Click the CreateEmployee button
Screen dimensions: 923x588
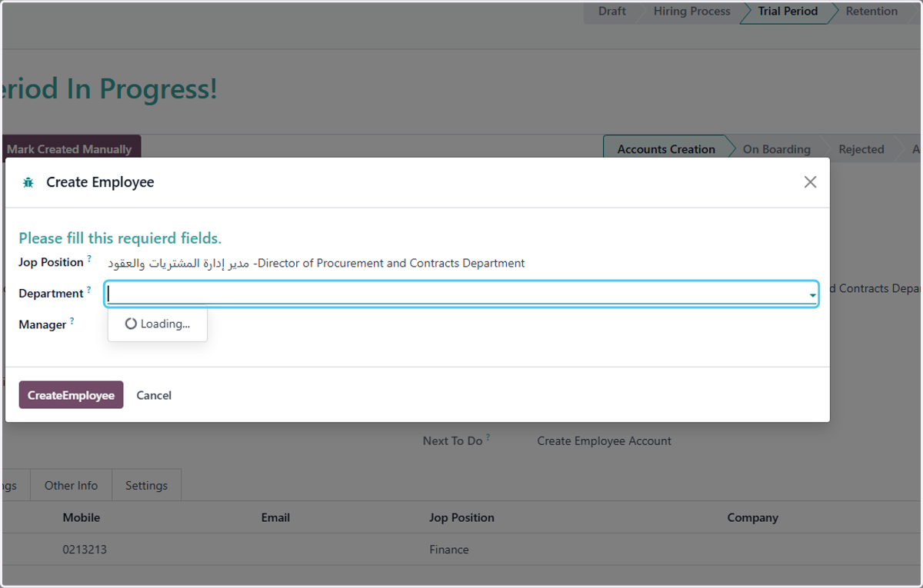pos(71,395)
